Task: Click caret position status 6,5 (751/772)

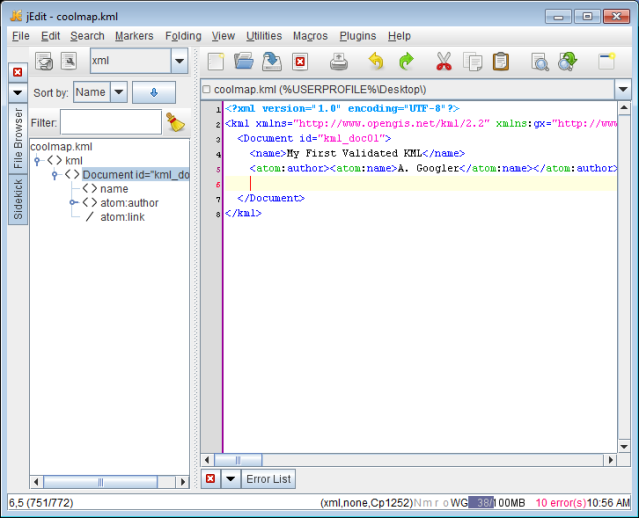Action: [41, 503]
